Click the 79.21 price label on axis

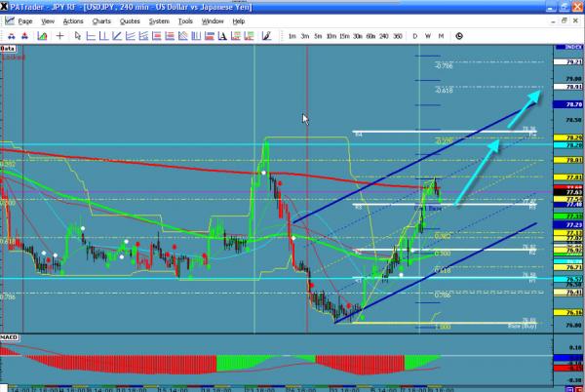tap(567, 61)
